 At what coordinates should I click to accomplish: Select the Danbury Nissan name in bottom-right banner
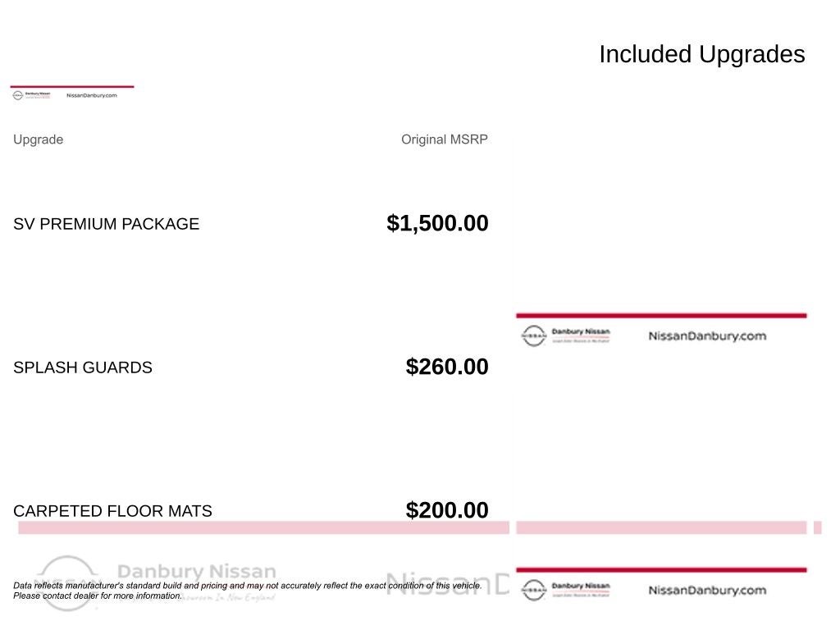click(581, 587)
